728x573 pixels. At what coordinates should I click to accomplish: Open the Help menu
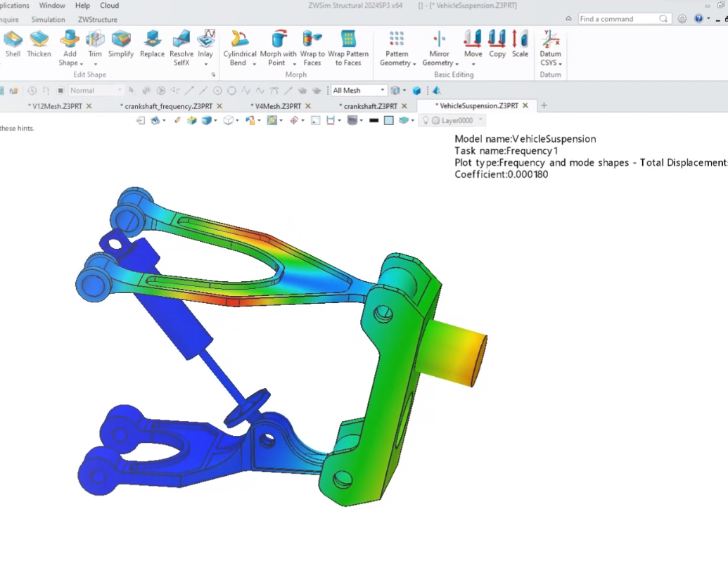[x=82, y=6]
